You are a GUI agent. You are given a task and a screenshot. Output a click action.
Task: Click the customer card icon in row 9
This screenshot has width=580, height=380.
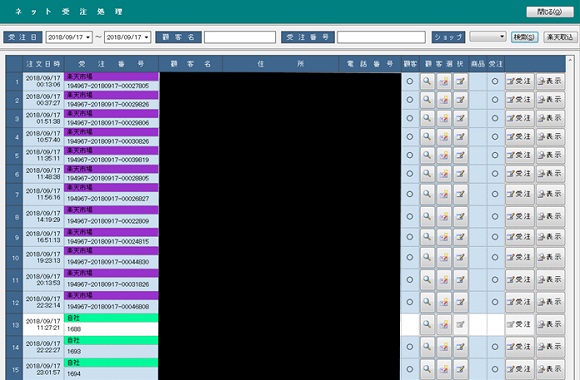tap(444, 237)
